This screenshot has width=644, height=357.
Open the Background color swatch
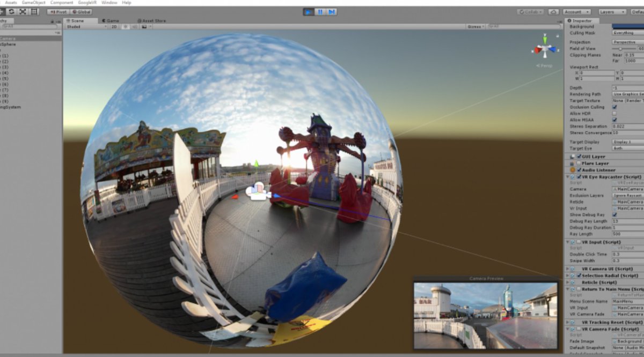(x=628, y=26)
